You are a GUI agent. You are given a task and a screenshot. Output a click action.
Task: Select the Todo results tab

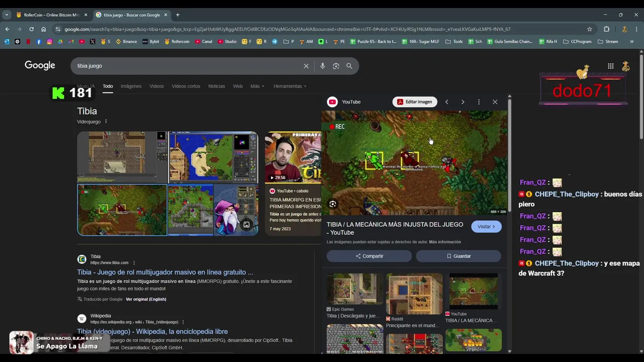pos(108,86)
